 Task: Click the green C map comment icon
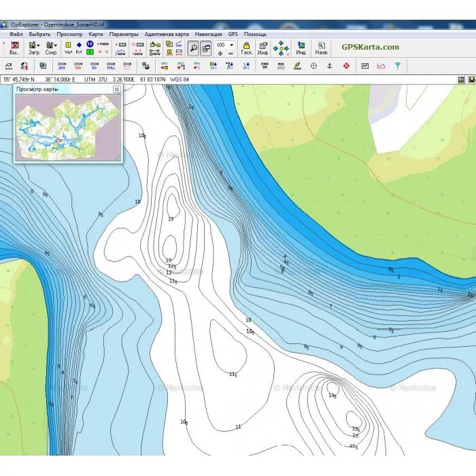click(x=90, y=52)
